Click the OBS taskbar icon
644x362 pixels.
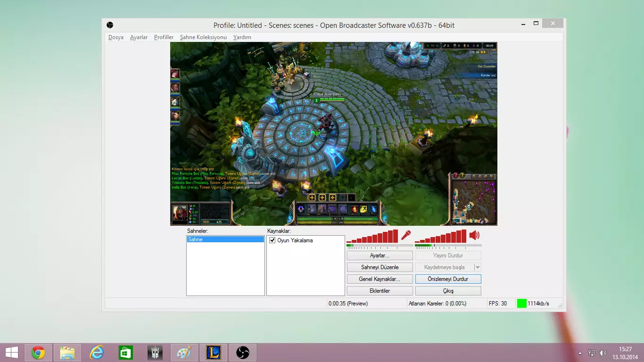point(243,352)
